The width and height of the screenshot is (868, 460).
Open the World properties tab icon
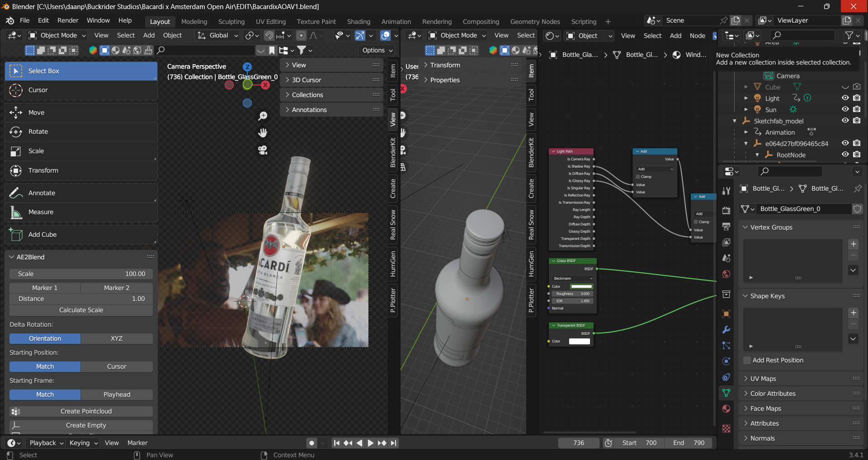point(726,274)
